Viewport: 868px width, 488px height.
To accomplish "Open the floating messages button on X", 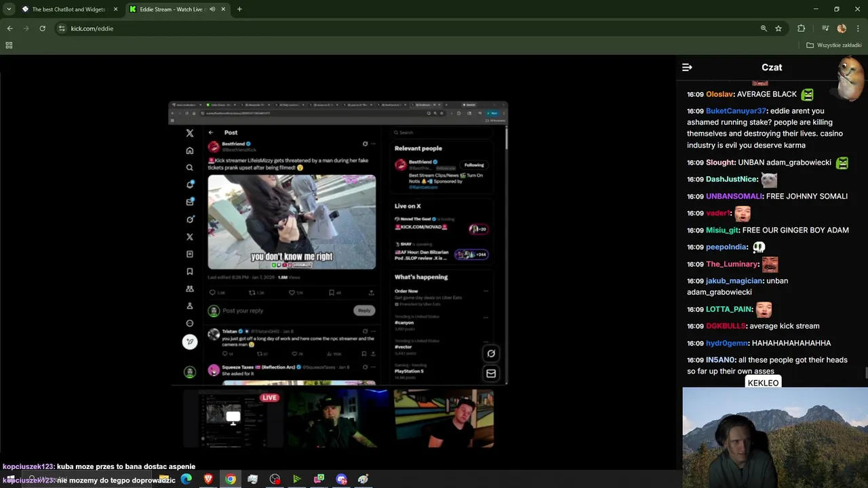I will coord(491,373).
